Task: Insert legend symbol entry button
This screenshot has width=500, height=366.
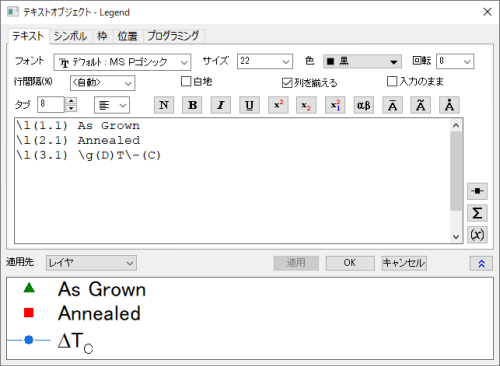Action: click(477, 191)
